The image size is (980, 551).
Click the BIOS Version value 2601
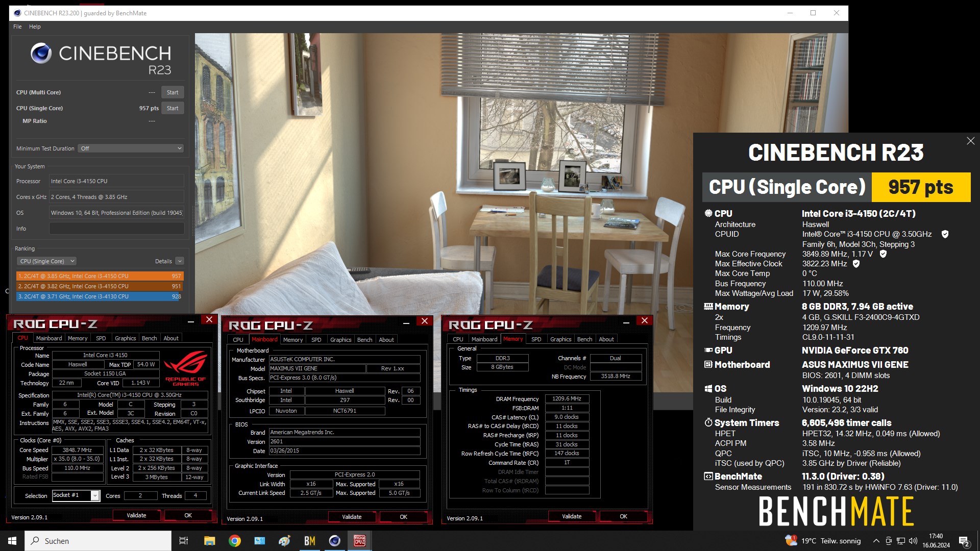345,441
